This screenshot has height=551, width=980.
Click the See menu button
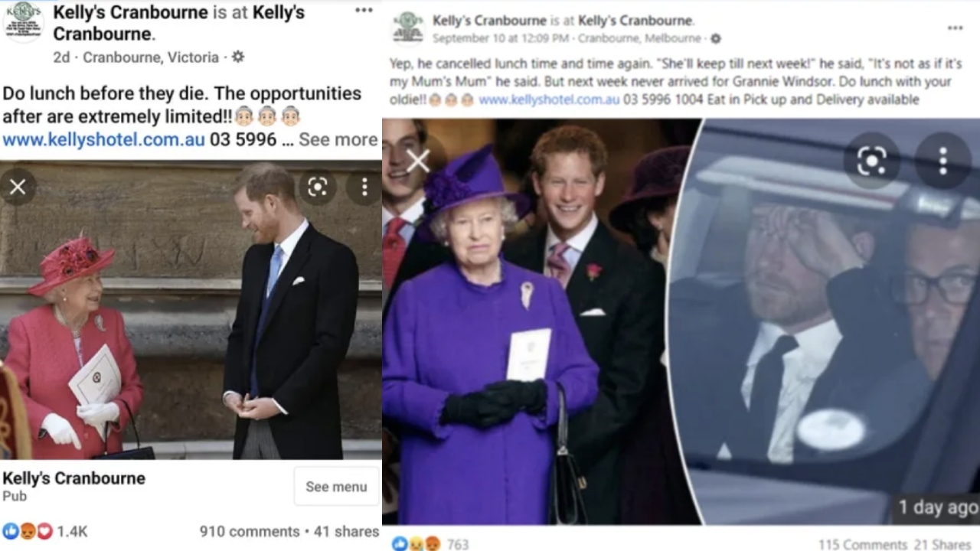click(x=336, y=486)
